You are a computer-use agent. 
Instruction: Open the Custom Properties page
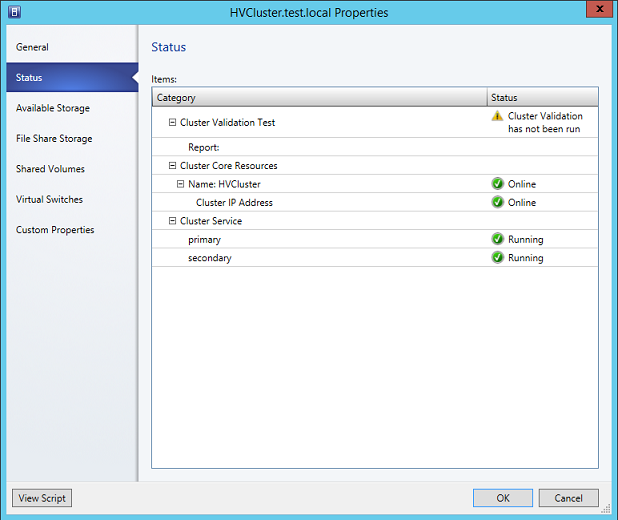click(x=55, y=230)
